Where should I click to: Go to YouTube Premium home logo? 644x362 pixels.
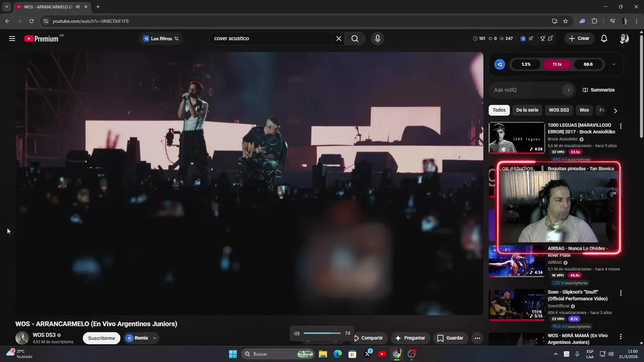pos(41,39)
